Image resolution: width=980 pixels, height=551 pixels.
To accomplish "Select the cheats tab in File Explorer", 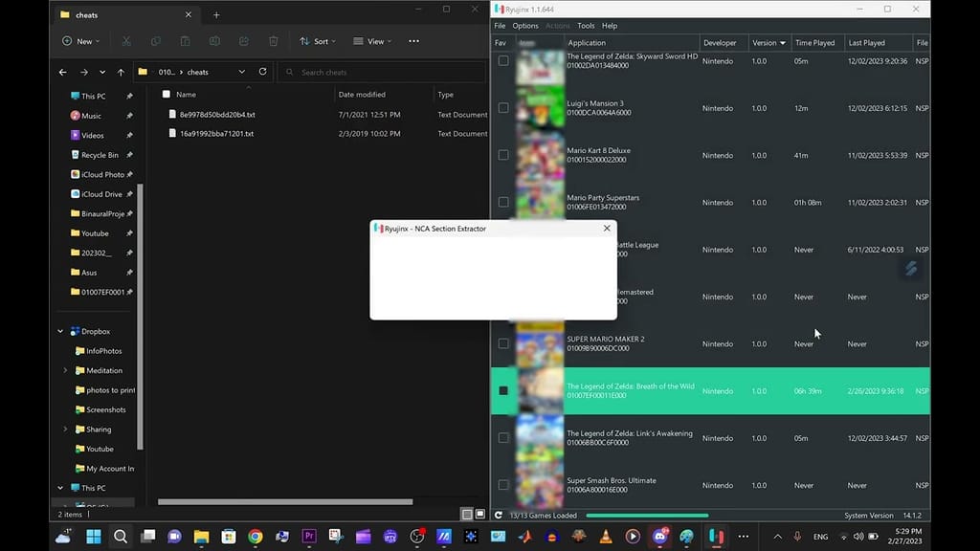I will [125, 15].
